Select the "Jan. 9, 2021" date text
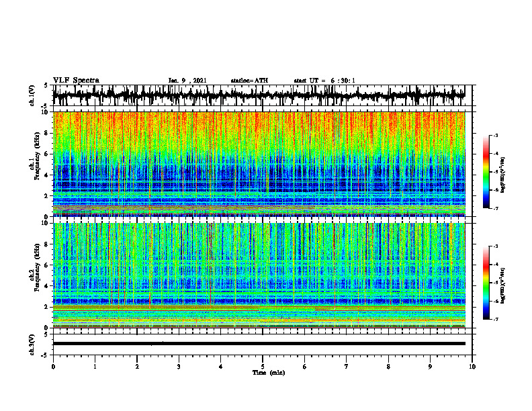 click(187, 81)
